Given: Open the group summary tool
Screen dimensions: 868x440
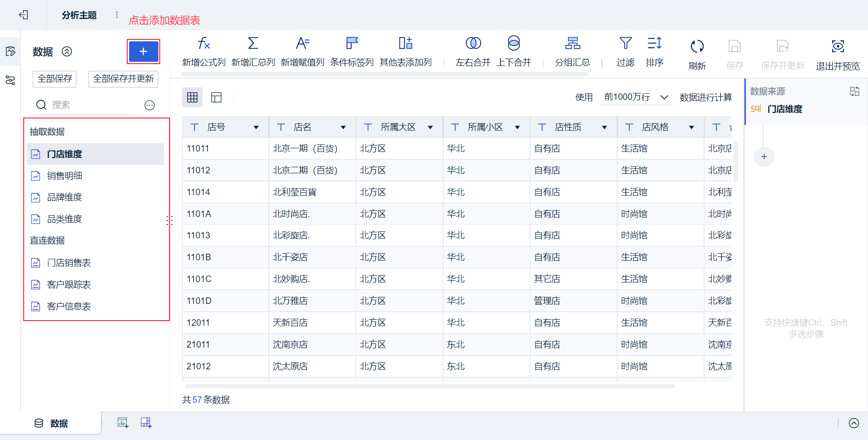Looking at the screenshot, I should (572, 52).
